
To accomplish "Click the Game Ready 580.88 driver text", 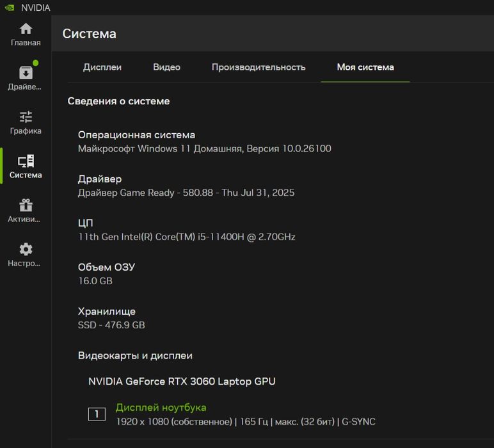I will (x=186, y=193).
